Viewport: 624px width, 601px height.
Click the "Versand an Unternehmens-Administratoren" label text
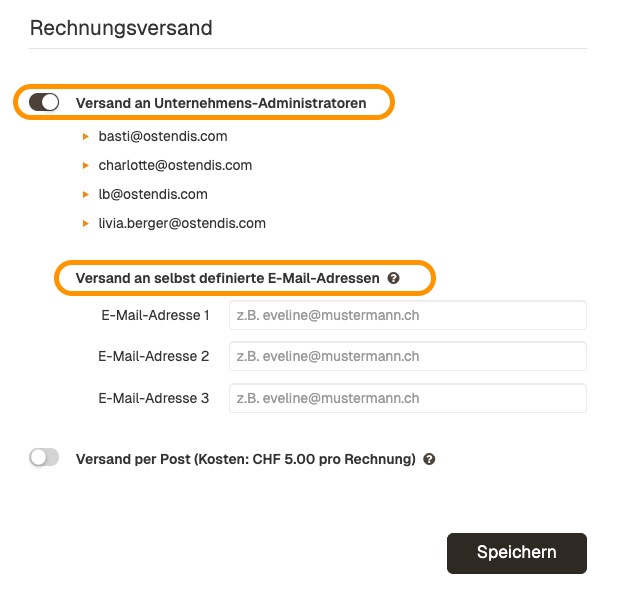221,102
